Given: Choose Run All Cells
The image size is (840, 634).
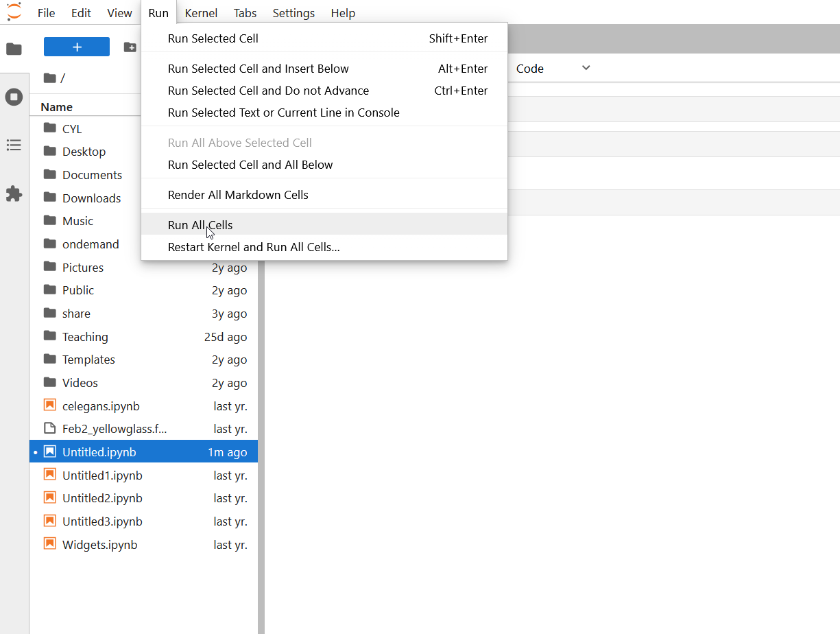Looking at the screenshot, I should 324,224.
